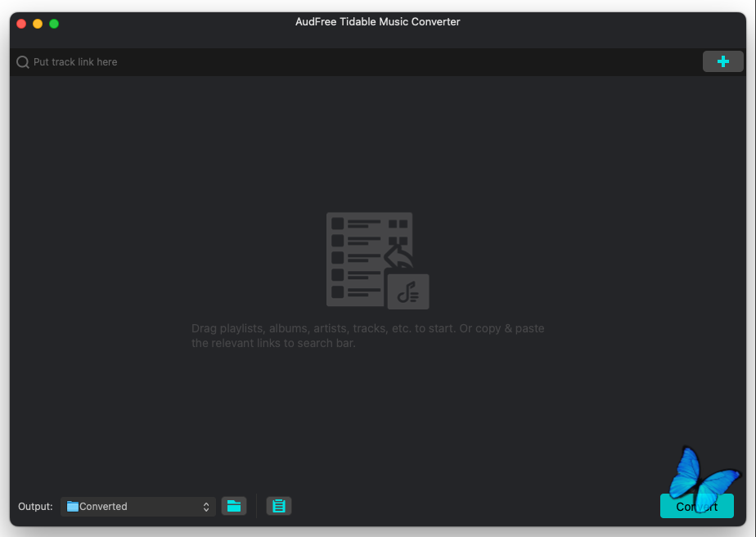This screenshot has width=756, height=537.
Task: Click the 'AudFree Tidable Music Converter' title
Action: pyautogui.click(x=377, y=22)
